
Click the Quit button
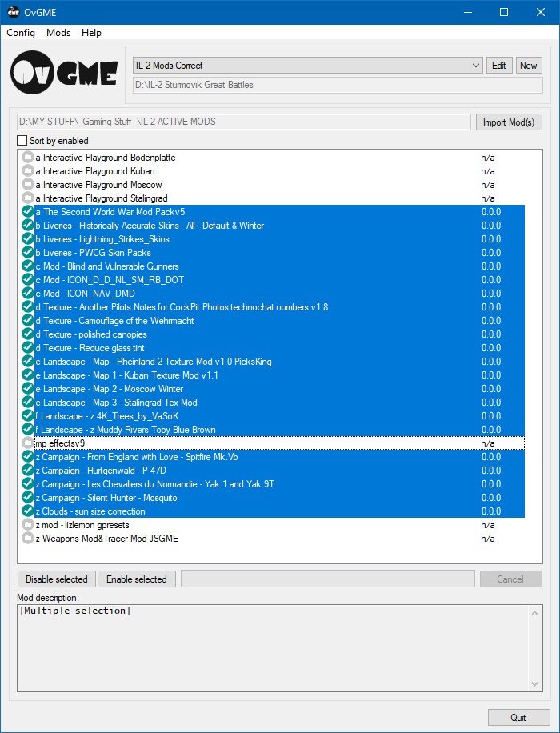(518, 718)
